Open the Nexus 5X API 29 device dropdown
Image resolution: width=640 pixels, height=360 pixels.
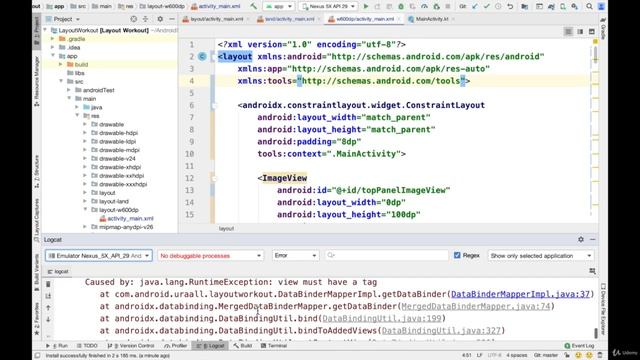[x=328, y=7]
